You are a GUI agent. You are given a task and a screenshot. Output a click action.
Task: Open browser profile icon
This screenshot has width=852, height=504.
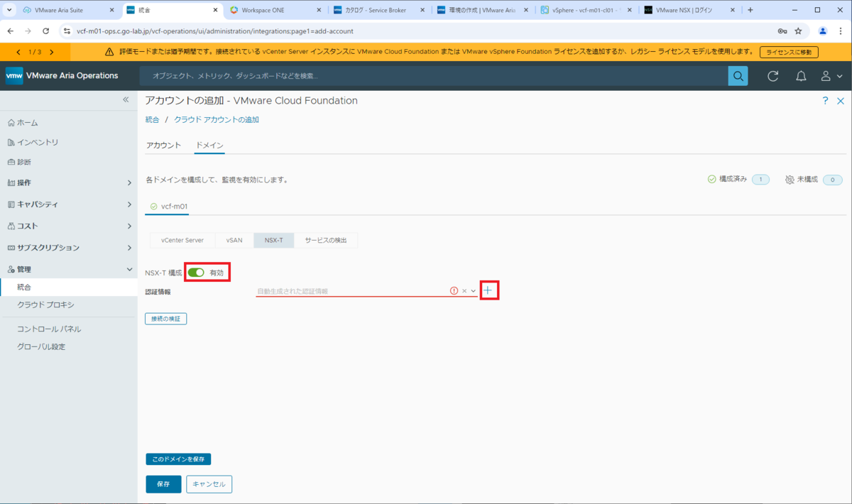click(823, 31)
